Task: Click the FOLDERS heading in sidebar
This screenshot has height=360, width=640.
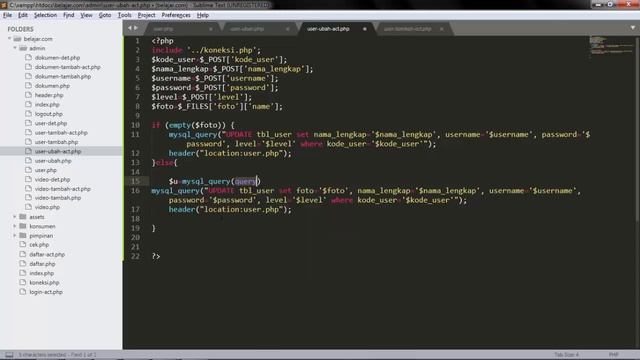Action: pos(20,29)
